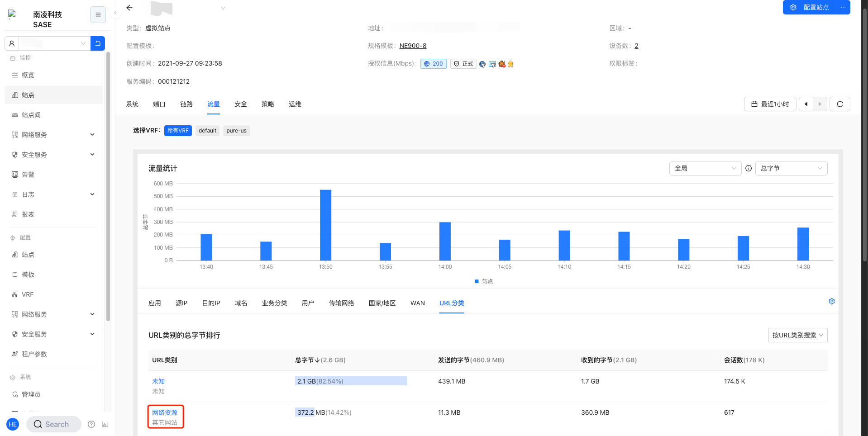The image size is (868, 436).
Task: Open the more options ellipsis next to 配置站点
Action: pos(843,7)
